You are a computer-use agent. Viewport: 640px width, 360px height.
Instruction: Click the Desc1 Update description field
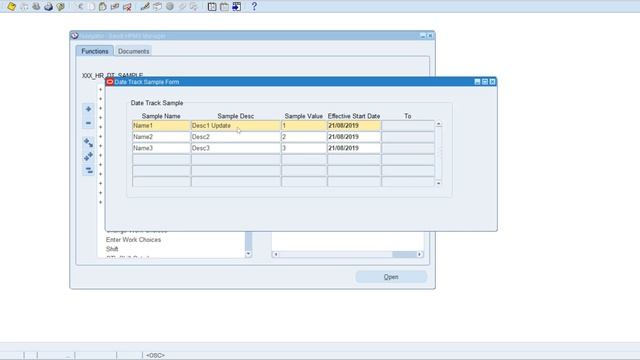pyautogui.click(x=236, y=126)
